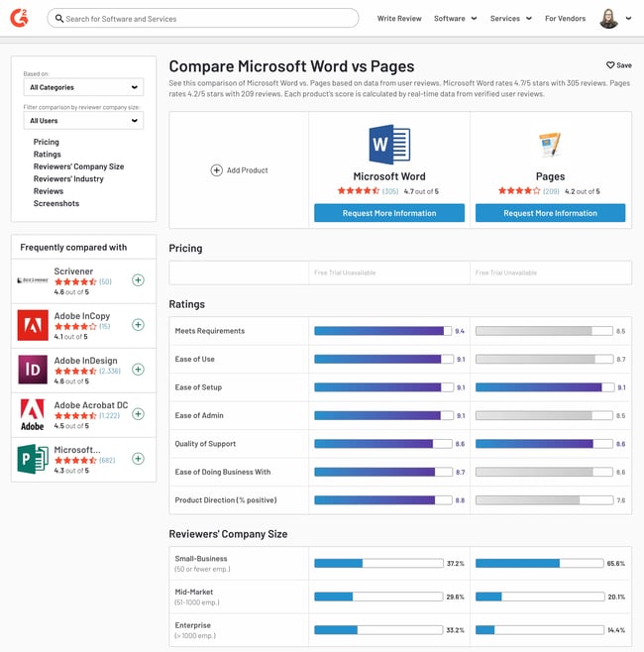Add Adobe InCopy with plus icon
Screen dimensions: 644x652
point(138,325)
